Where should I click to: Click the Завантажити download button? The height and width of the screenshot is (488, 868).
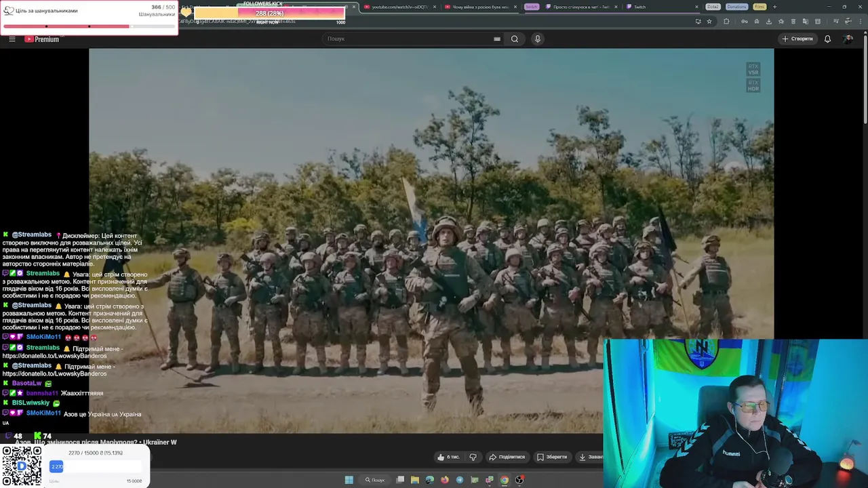pos(590,457)
